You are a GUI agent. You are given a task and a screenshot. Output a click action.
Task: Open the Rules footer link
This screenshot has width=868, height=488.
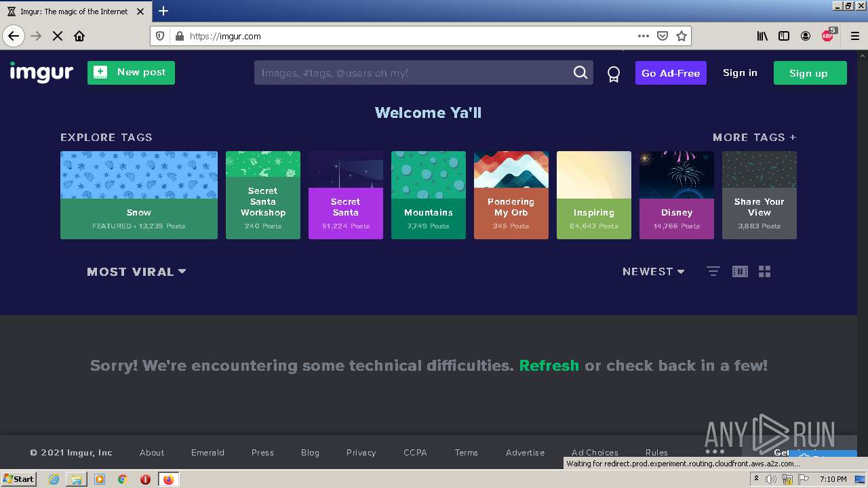656,452
